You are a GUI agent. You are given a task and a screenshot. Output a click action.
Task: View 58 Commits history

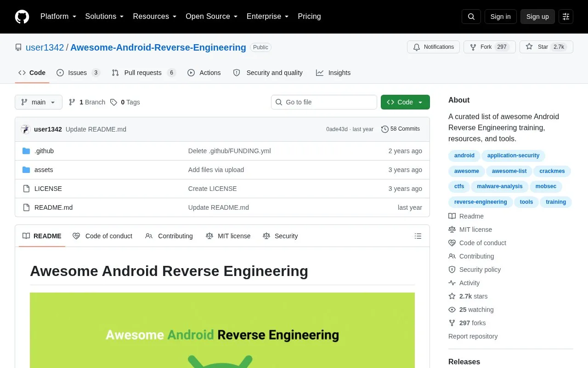[401, 129]
